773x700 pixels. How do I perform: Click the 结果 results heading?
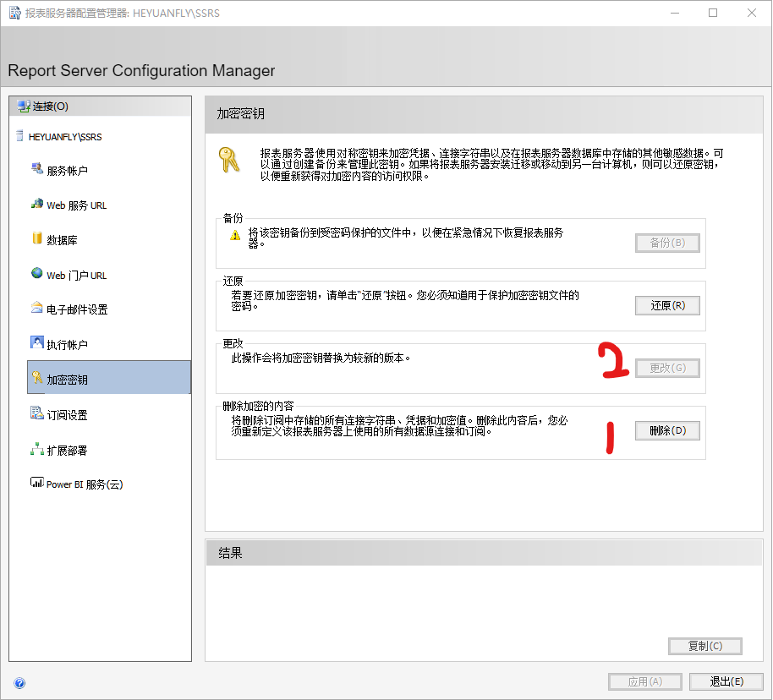pyautogui.click(x=230, y=553)
